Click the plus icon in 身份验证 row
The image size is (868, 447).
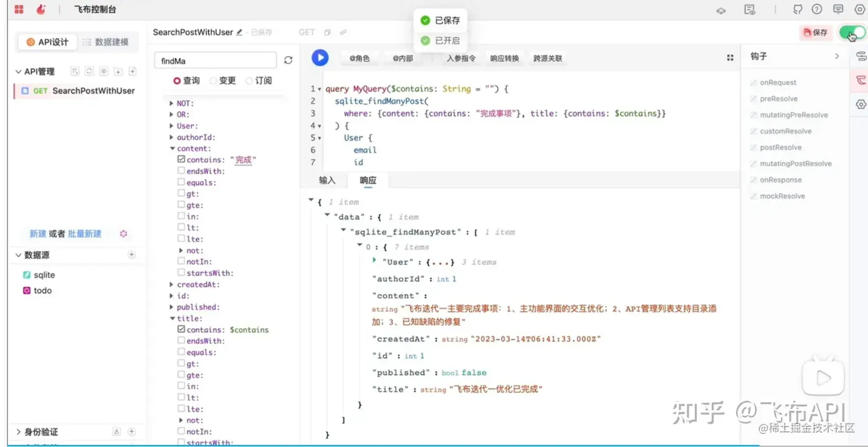point(131,431)
